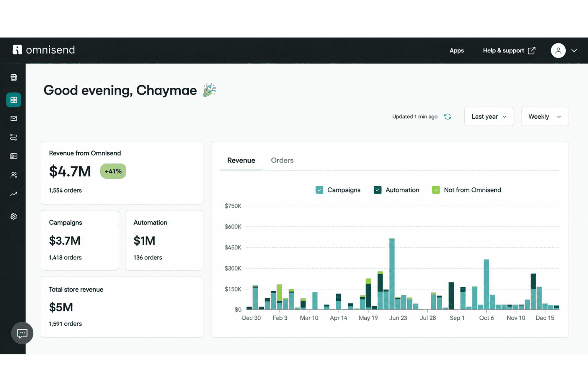Click the $4.7M Revenue from Omnisend value
Image resolution: width=588 pixels, height=392 pixels.
pyautogui.click(x=70, y=172)
